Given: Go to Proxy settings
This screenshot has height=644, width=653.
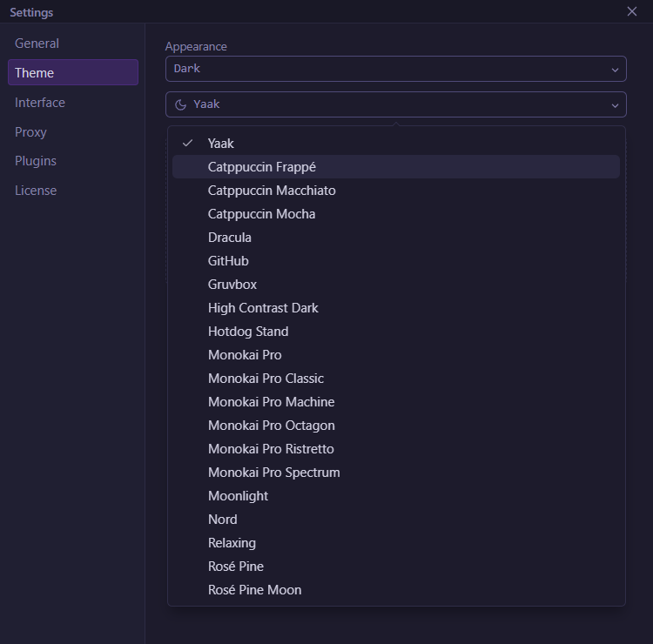Looking at the screenshot, I should point(30,132).
